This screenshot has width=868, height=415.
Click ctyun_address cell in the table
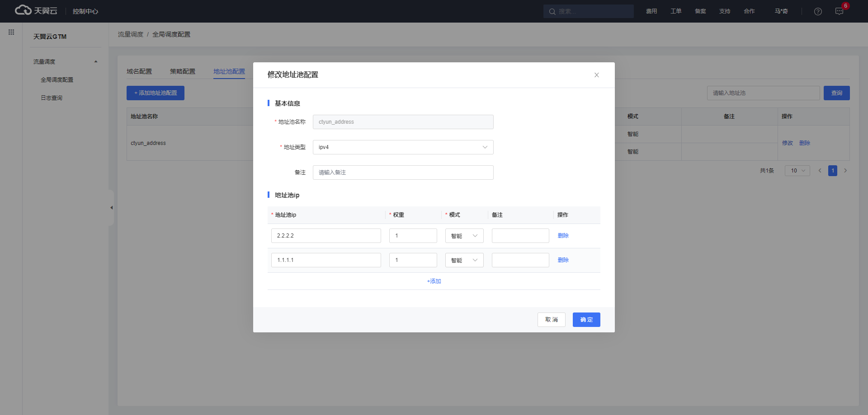(148, 143)
